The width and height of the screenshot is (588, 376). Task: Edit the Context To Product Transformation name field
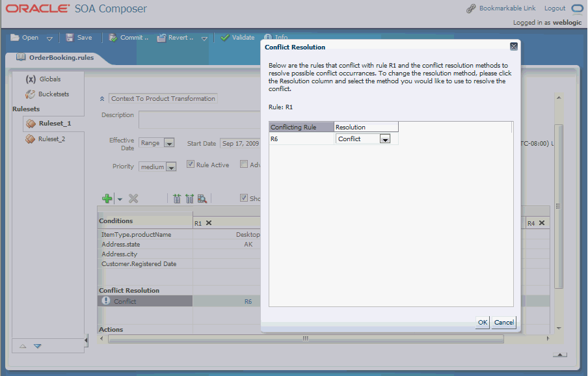(x=163, y=99)
